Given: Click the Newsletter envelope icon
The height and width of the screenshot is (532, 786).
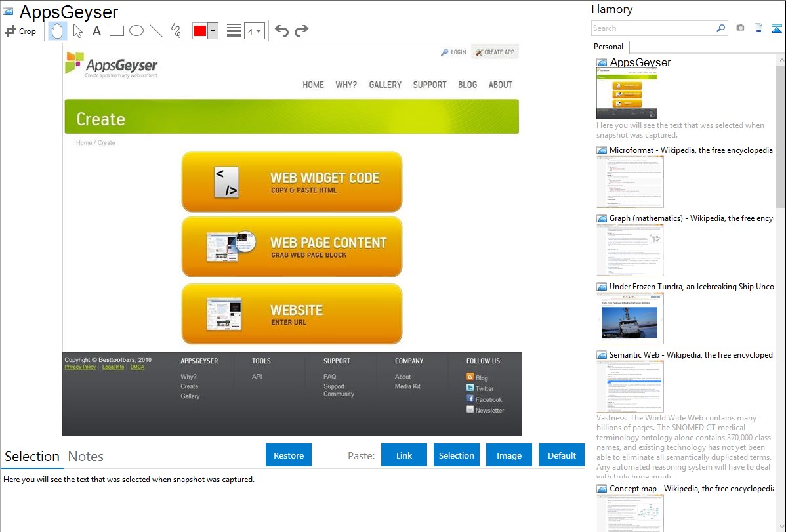Looking at the screenshot, I should click(470, 409).
